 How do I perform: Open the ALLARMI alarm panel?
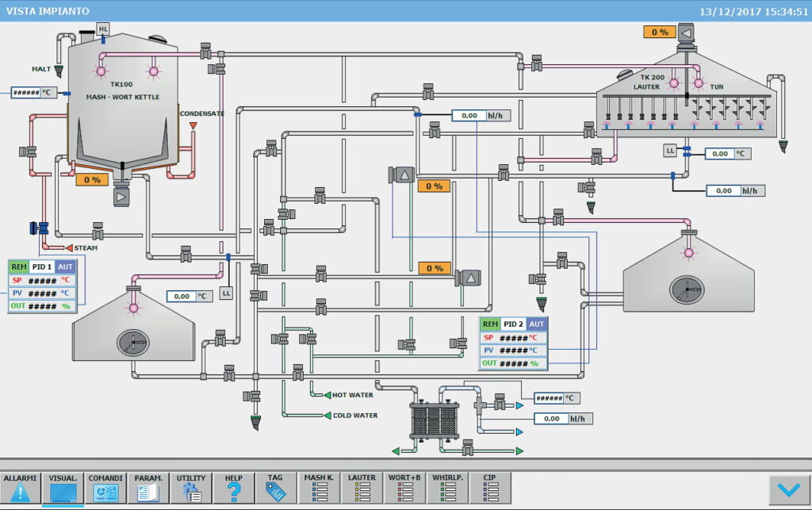pyautogui.click(x=20, y=488)
